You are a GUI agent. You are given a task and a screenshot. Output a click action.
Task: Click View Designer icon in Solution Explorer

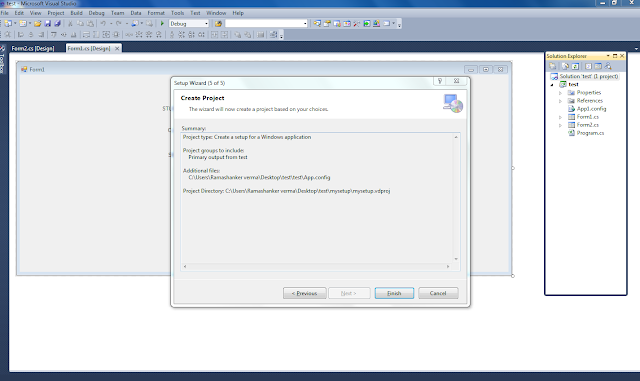pyautogui.click(x=598, y=66)
